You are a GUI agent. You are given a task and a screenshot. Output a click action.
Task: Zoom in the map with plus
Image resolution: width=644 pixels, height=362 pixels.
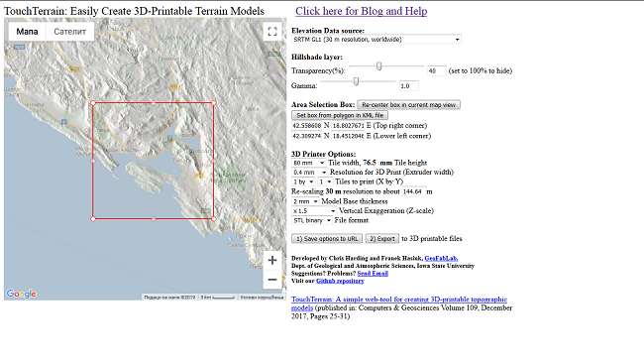(272, 261)
